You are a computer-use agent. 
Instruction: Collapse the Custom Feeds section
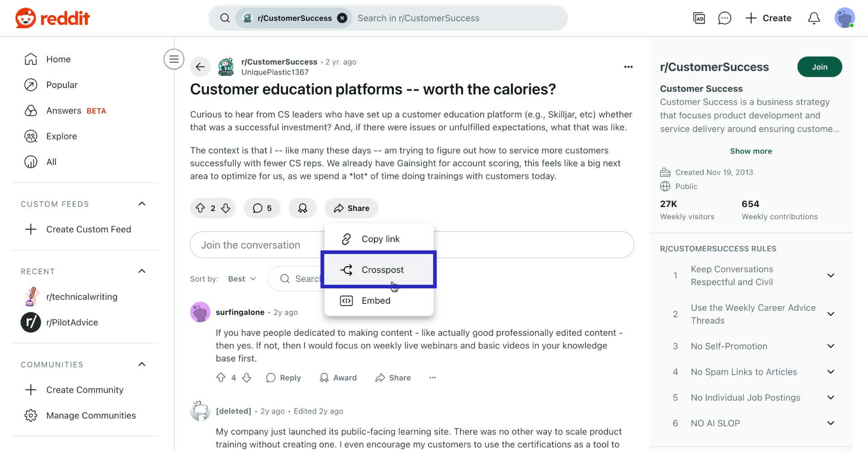[x=142, y=204]
